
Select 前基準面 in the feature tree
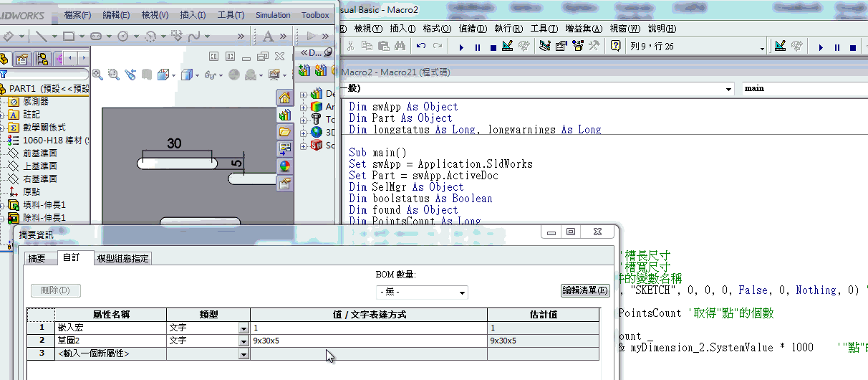click(x=39, y=153)
